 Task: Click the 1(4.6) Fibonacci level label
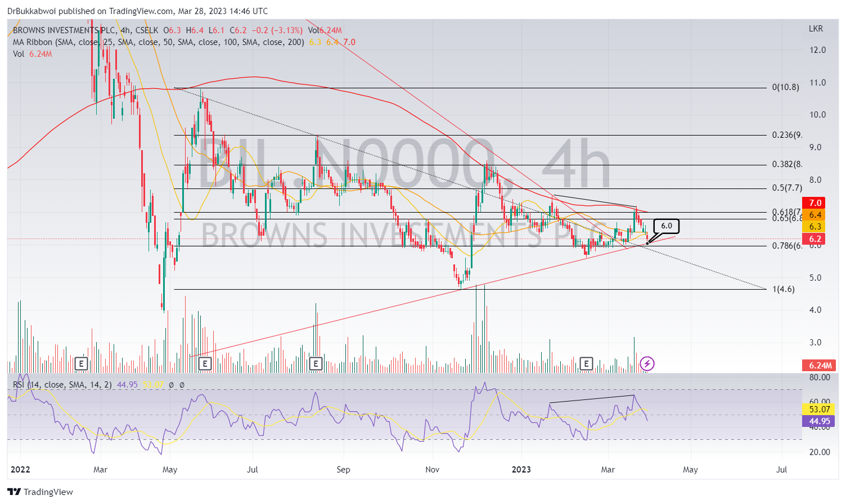point(783,289)
